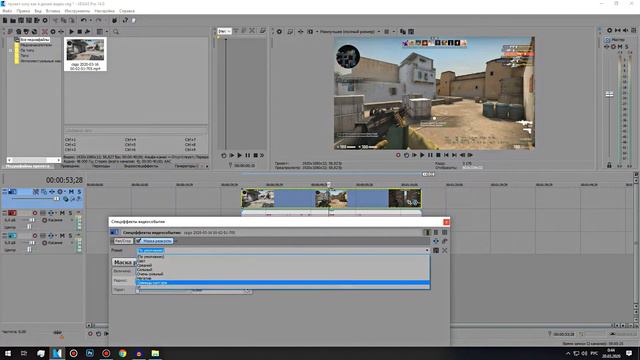
Task: Click the Cut scissors icon in the main toolbar
Action: (x=56, y=20)
